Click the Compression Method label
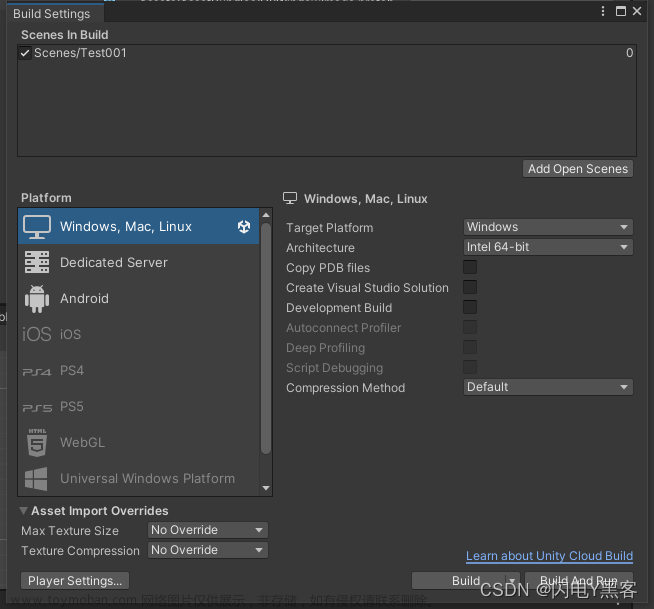The height and width of the screenshot is (609, 654). [x=345, y=388]
